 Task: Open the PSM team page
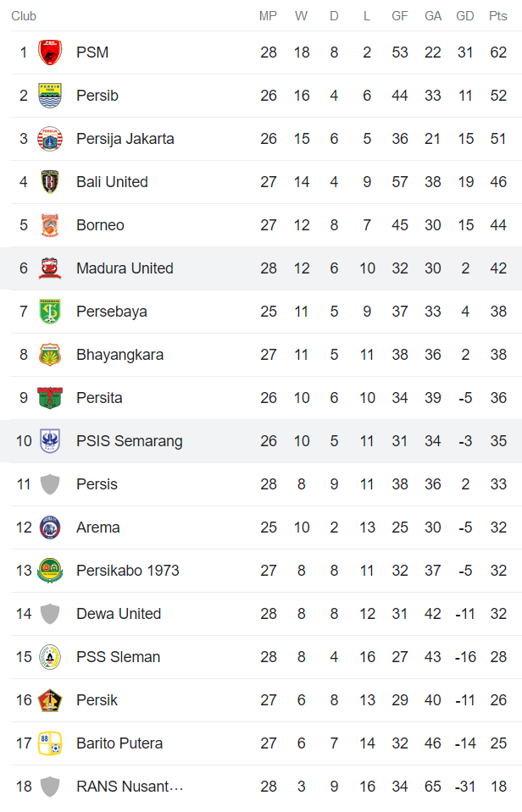tap(92, 52)
